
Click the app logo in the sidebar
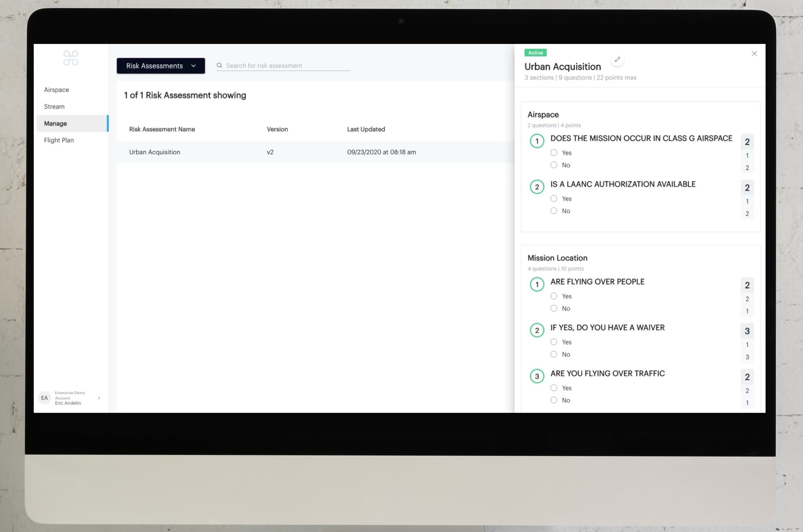[x=71, y=58]
